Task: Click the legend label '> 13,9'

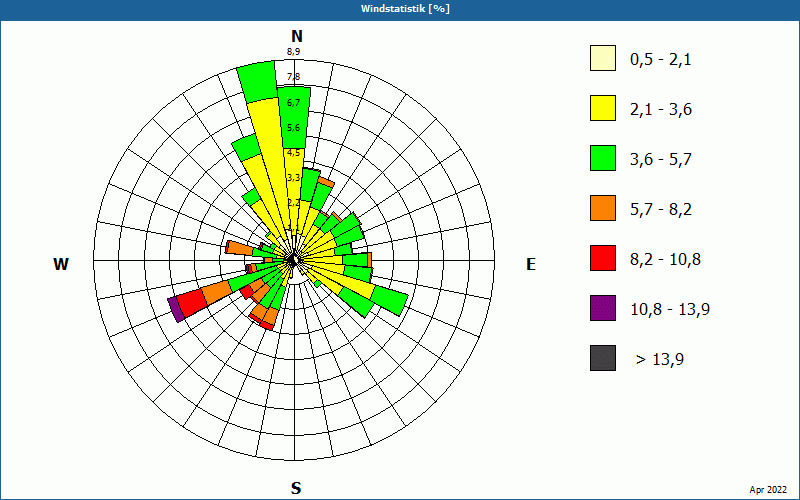Action: click(660, 360)
